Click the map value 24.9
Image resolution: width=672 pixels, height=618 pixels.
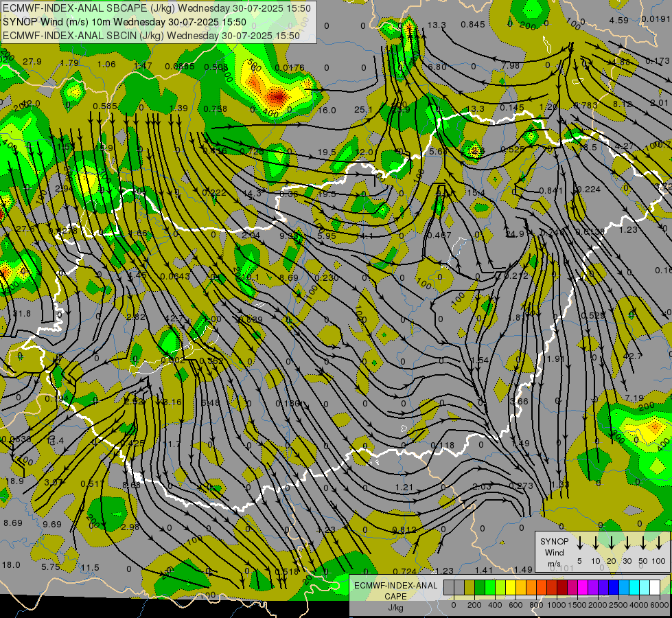[x=515, y=233]
